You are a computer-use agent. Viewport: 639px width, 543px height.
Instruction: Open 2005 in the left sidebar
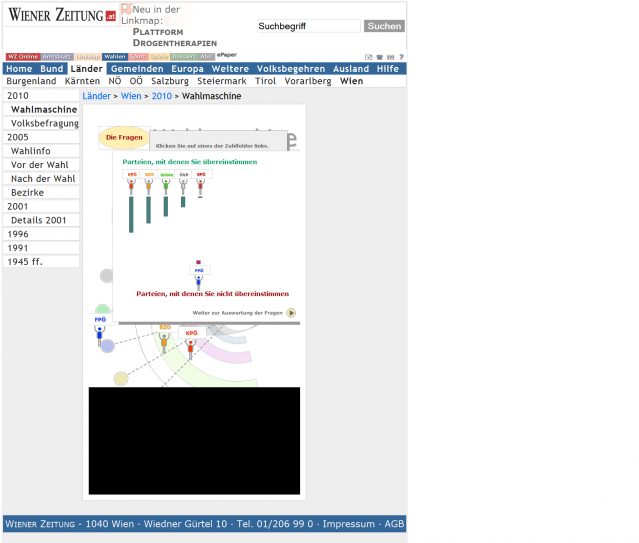pyautogui.click(x=41, y=137)
